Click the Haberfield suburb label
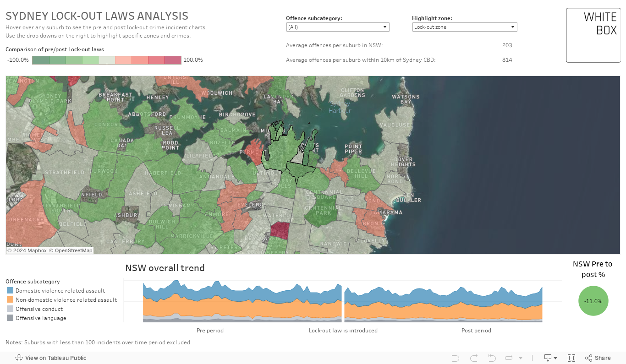 [163, 174]
